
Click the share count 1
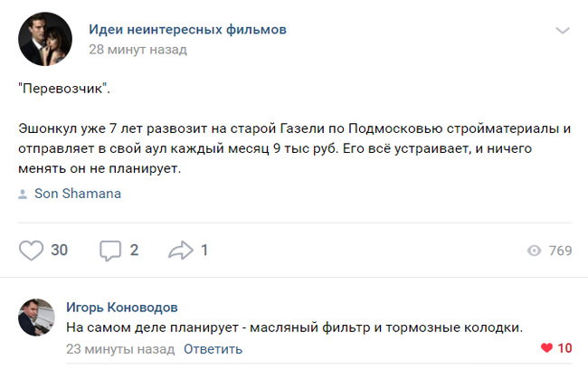(x=204, y=250)
